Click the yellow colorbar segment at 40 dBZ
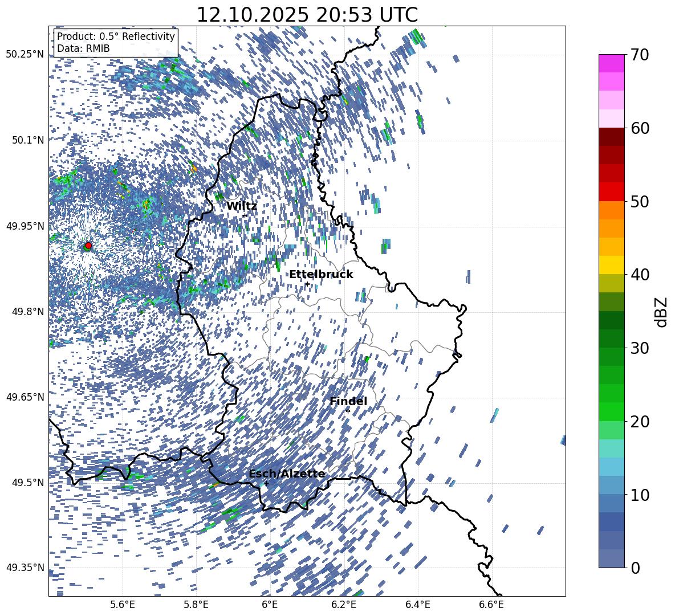Viewport: 675px width, 616px height. (x=611, y=265)
